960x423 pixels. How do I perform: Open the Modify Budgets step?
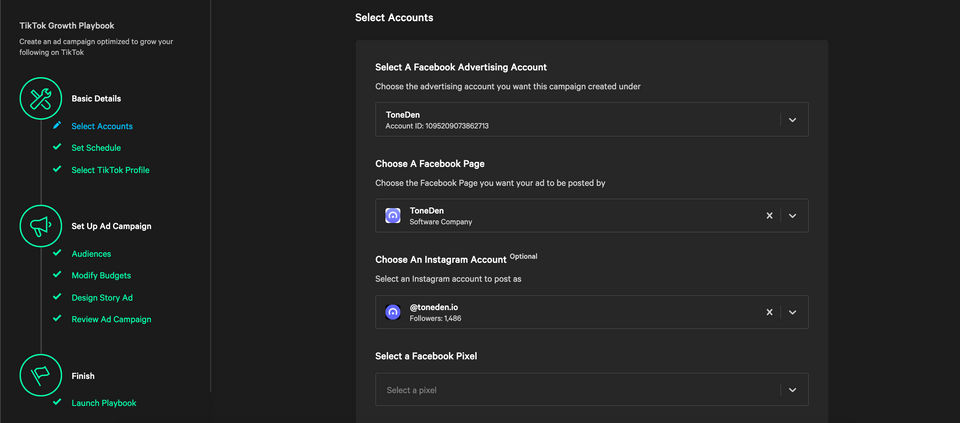(101, 275)
